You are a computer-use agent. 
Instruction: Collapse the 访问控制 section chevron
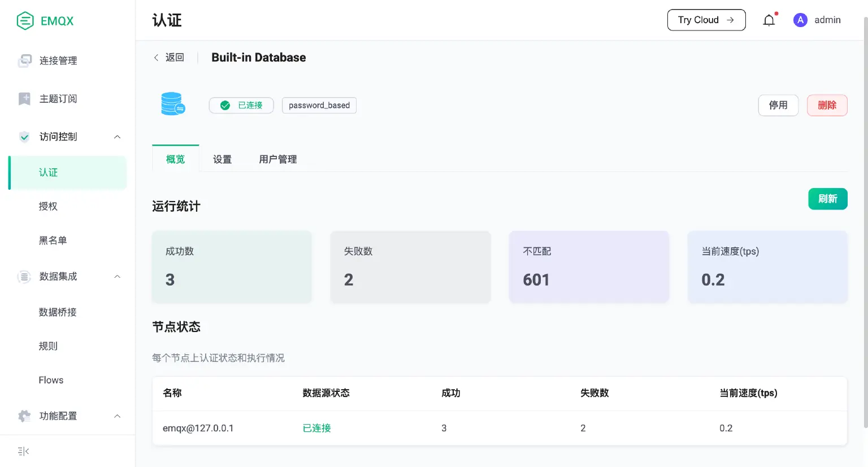[x=117, y=137]
